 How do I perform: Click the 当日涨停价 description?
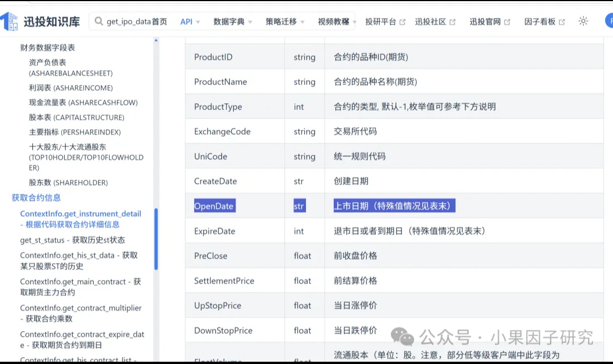pyautogui.click(x=355, y=306)
